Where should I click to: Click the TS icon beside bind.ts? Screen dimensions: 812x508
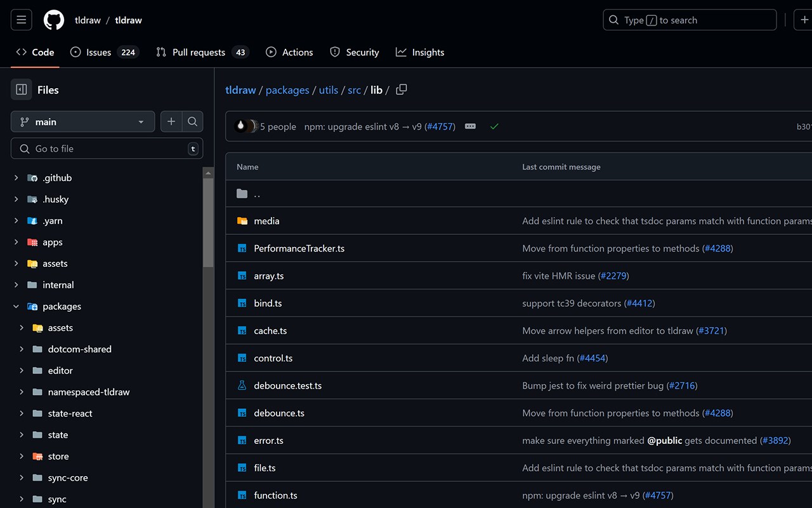click(242, 303)
